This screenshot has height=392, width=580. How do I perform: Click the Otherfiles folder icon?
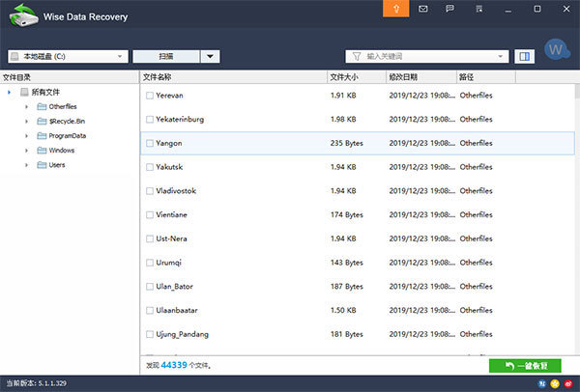42,107
